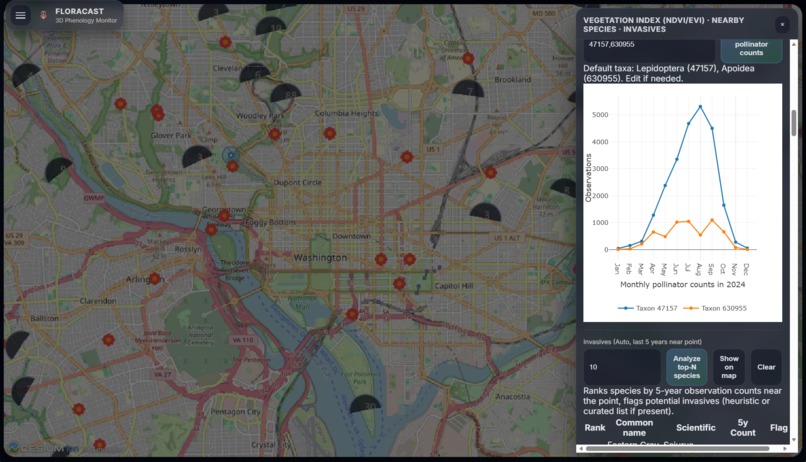Click the red flower marker left of the Joint Base Myer-Henderson Hall label

pyautogui.click(x=108, y=340)
